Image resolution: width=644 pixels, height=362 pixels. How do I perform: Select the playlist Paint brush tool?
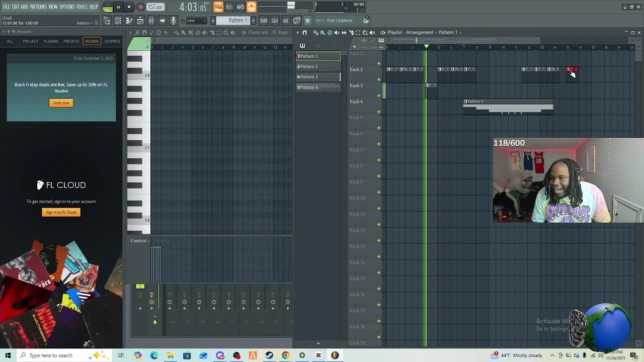coord(323,33)
